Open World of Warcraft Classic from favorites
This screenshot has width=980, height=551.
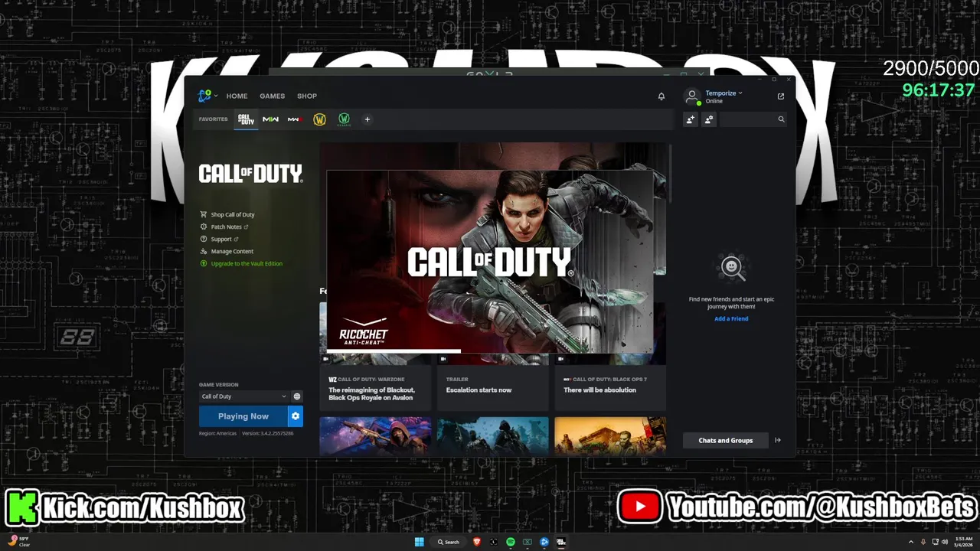(x=345, y=119)
